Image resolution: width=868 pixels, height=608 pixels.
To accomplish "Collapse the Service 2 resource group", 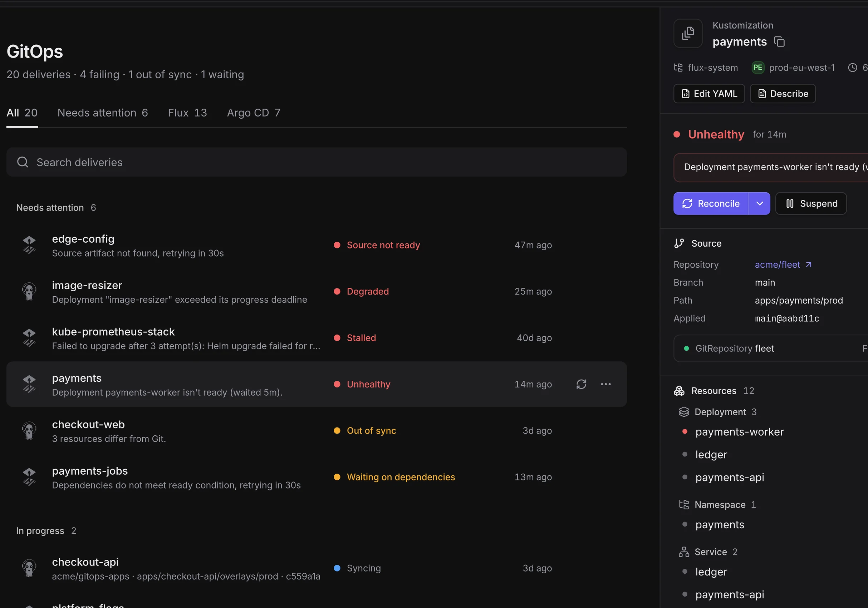I will pos(708,552).
